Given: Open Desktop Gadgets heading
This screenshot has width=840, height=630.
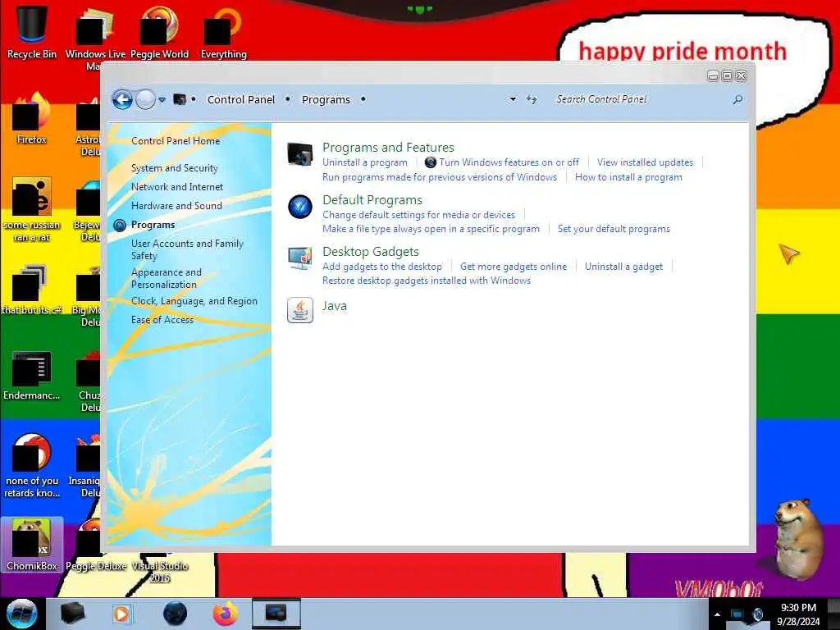Looking at the screenshot, I should pyautogui.click(x=371, y=252).
